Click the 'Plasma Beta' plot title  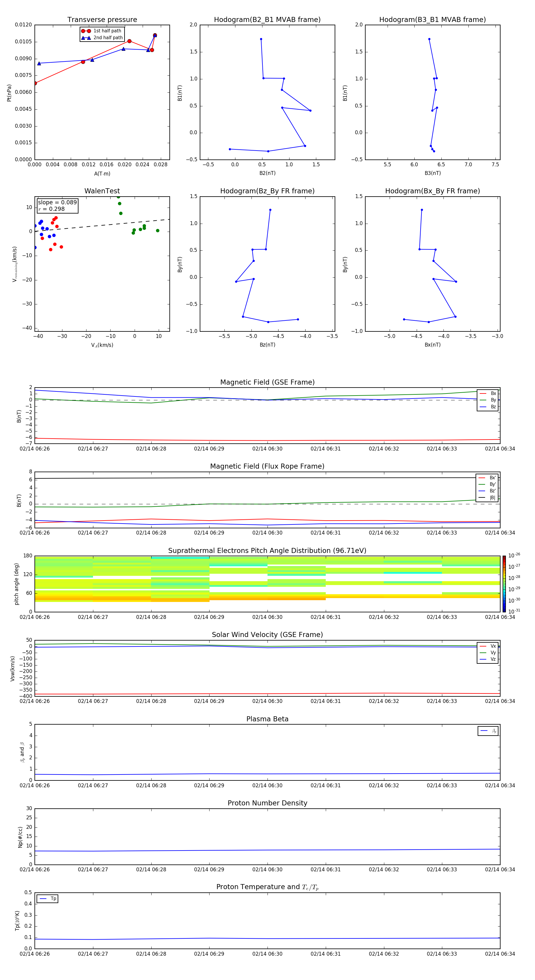[x=267, y=719]
